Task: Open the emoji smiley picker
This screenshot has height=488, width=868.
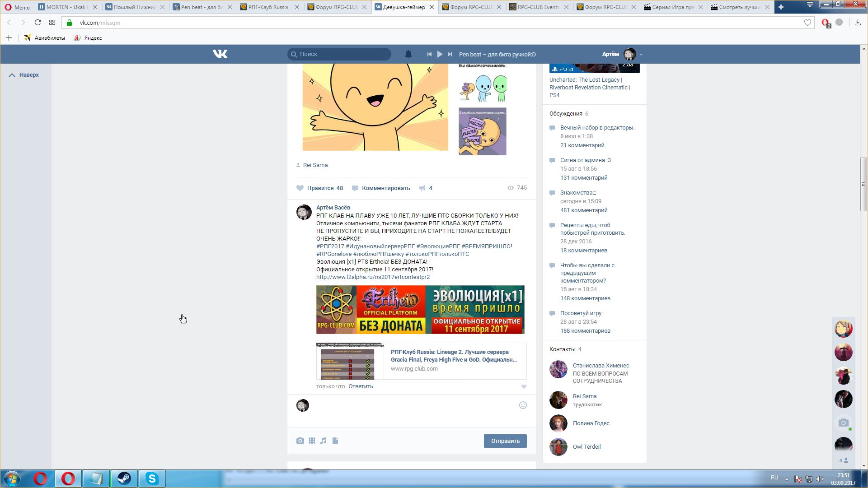Action: tap(523, 405)
